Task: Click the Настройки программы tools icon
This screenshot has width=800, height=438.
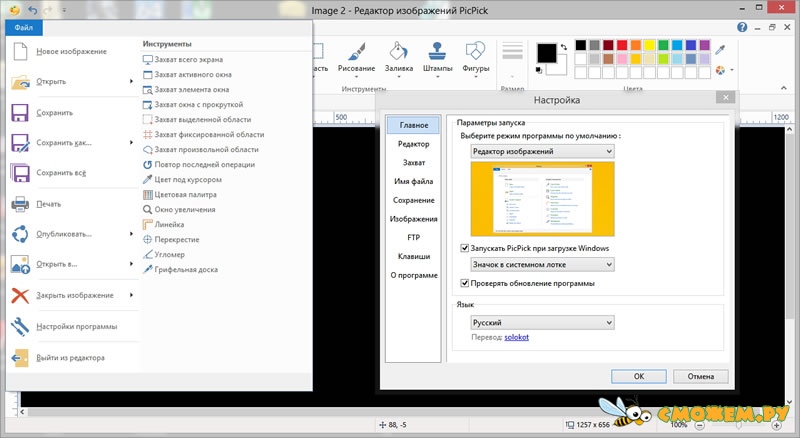Action: pos(20,327)
